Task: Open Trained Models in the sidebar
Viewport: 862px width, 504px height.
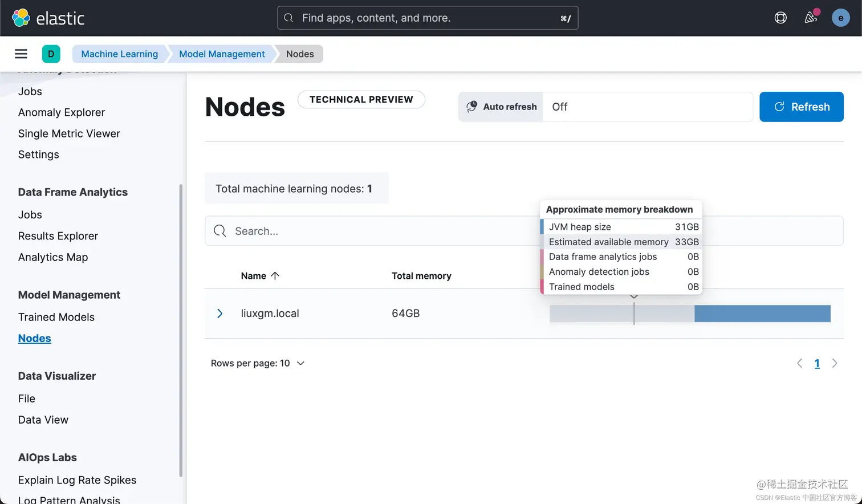Action: point(56,317)
